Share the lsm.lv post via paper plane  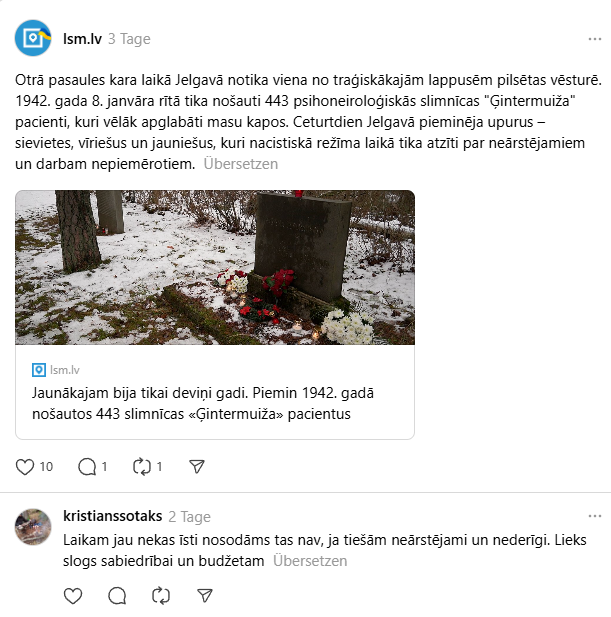pyautogui.click(x=197, y=466)
